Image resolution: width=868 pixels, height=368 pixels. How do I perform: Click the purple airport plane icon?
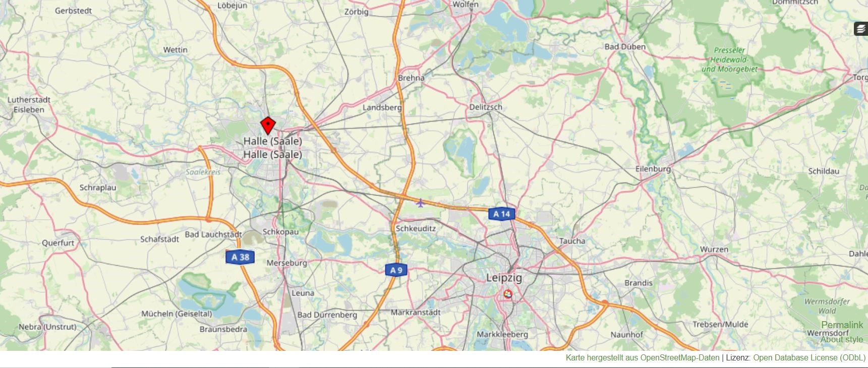(420, 203)
